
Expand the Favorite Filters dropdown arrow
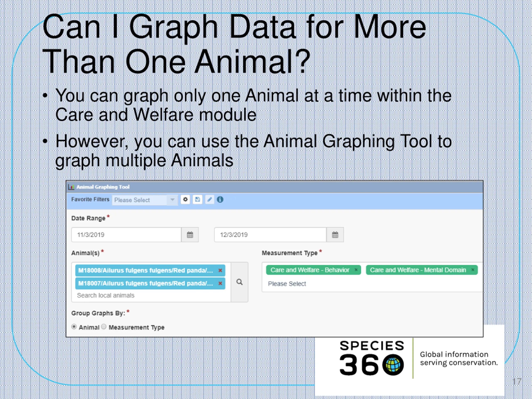[172, 200]
